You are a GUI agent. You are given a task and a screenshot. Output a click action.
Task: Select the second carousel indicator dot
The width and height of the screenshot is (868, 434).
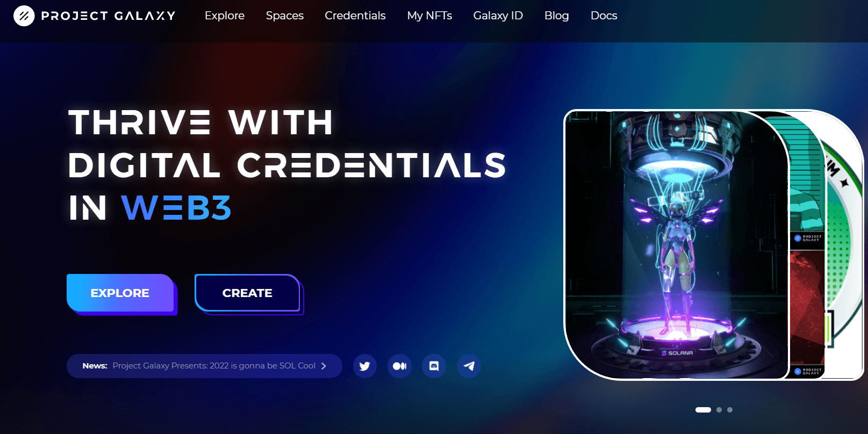click(719, 410)
